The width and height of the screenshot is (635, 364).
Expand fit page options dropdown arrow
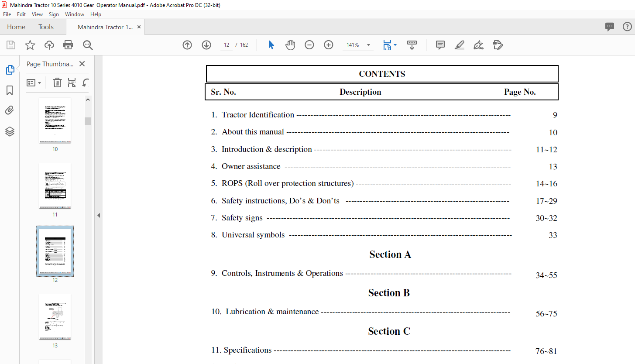pos(395,45)
